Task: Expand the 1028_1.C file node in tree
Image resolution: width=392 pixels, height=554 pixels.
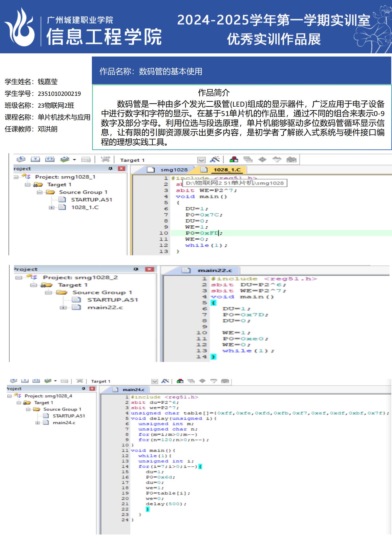Action: (x=51, y=208)
